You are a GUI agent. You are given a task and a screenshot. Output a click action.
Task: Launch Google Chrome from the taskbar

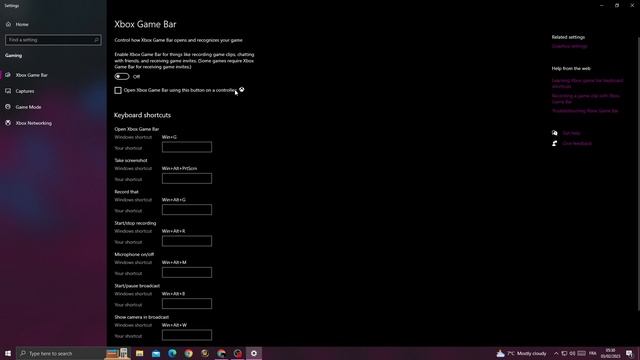[x=189, y=353]
